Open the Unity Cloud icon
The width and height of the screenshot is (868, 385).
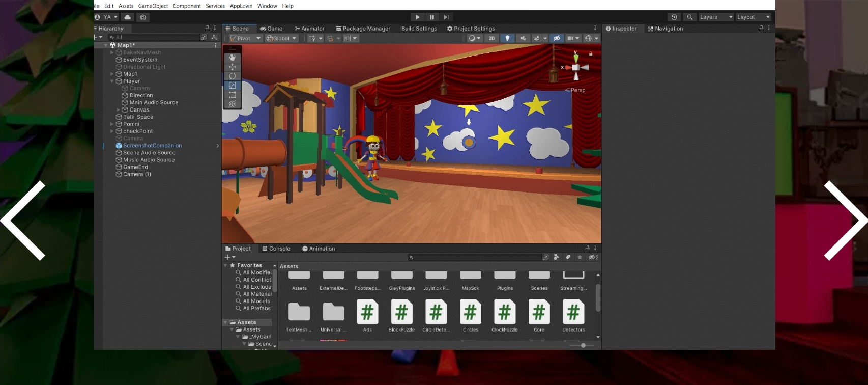[x=128, y=17]
